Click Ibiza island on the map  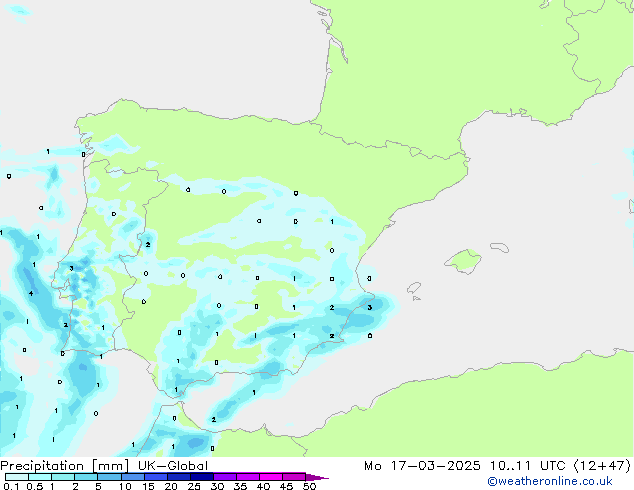click(x=414, y=288)
